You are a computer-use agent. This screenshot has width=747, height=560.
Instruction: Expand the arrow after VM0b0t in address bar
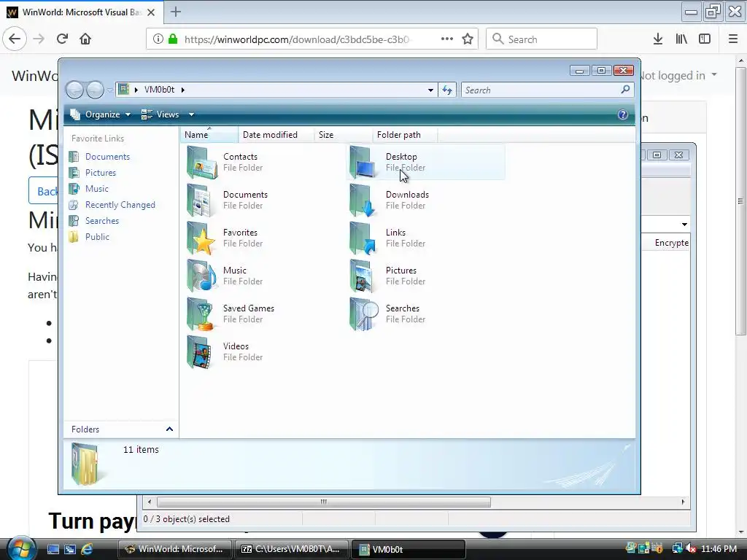coord(182,90)
